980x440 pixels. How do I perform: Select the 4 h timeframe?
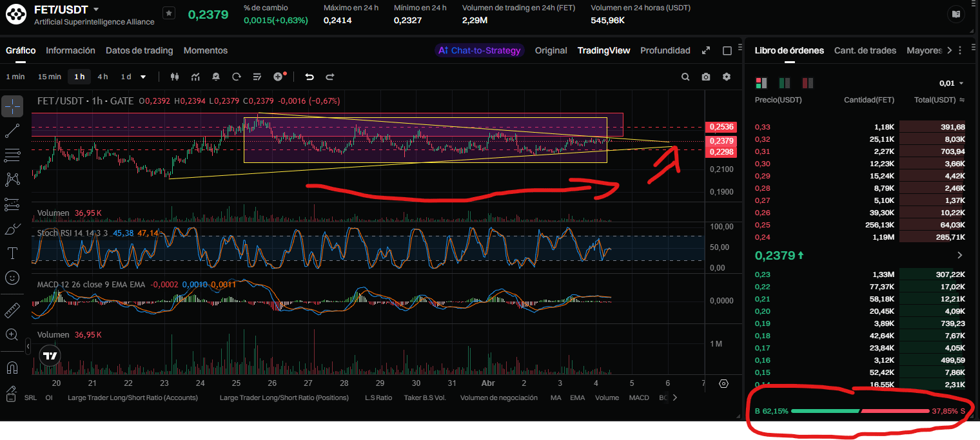point(103,77)
